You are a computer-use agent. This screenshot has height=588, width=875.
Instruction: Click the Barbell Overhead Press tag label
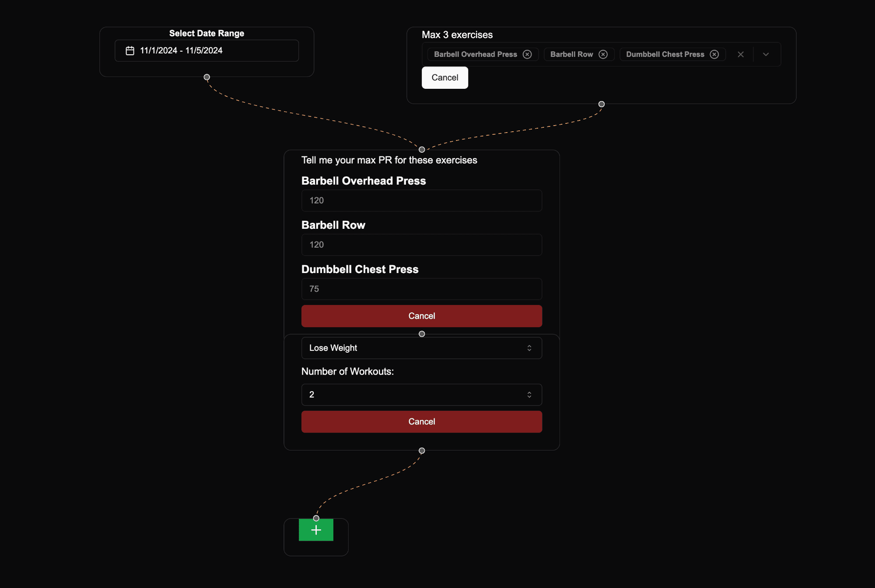pos(476,54)
